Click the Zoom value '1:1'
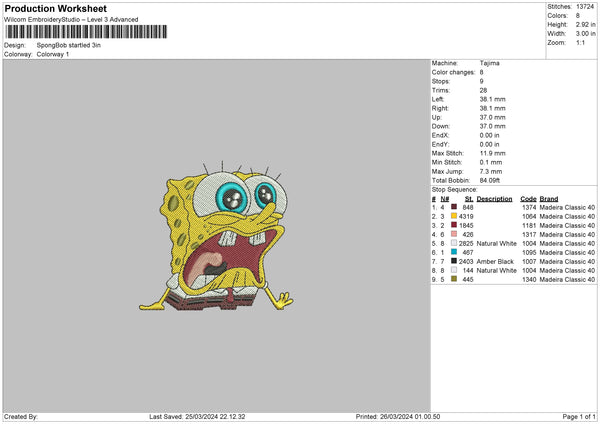 (580, 42)
